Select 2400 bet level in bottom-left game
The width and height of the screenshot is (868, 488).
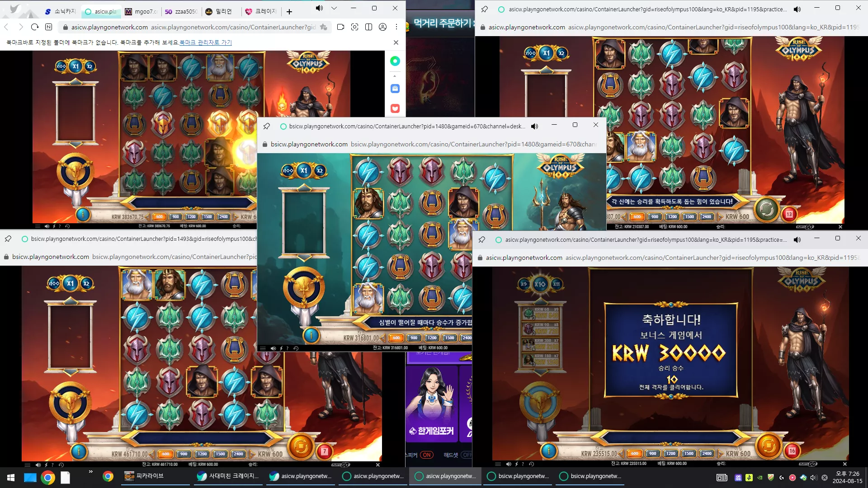coord(238,454)
